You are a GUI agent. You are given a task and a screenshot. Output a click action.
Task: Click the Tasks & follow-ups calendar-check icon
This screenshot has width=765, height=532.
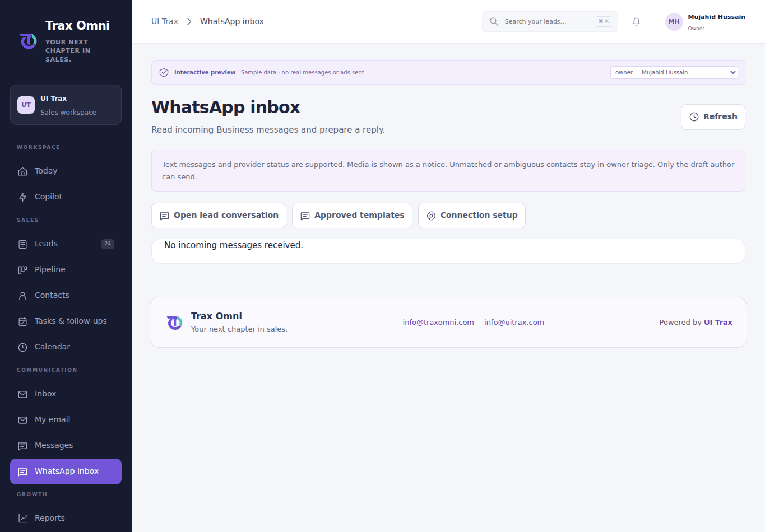(x=23, y=321)
